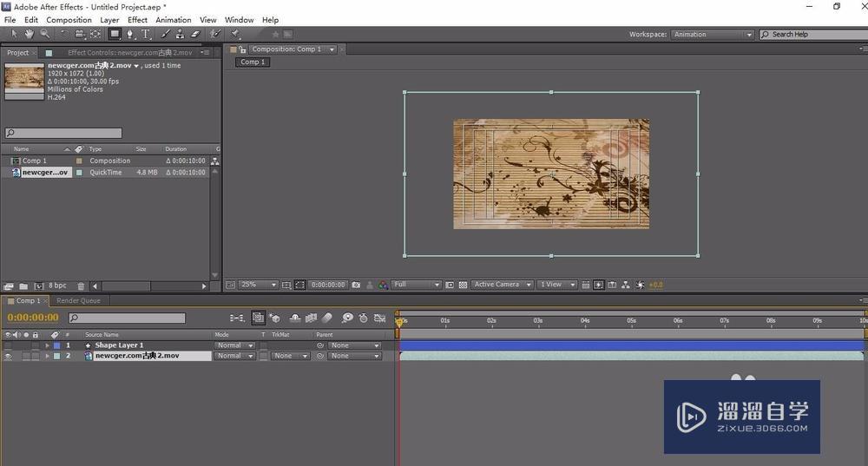Image resolution: width=868 pixels, height=466 pixels.
Task: Click the Comp 1 breadcrumb button in viewer
Action: tap(253, 62)
